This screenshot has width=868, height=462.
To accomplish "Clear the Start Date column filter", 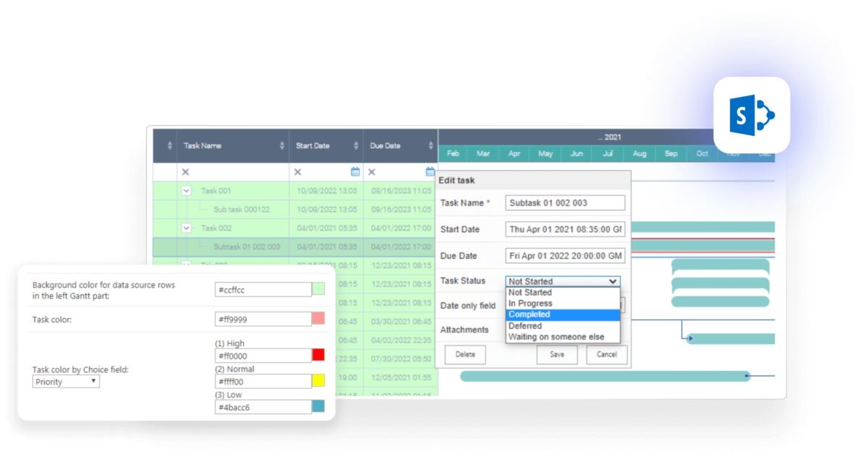I will (x=297, y=172).
